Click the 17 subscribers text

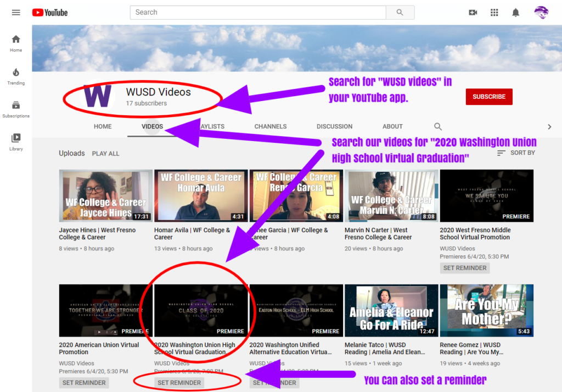146,103
